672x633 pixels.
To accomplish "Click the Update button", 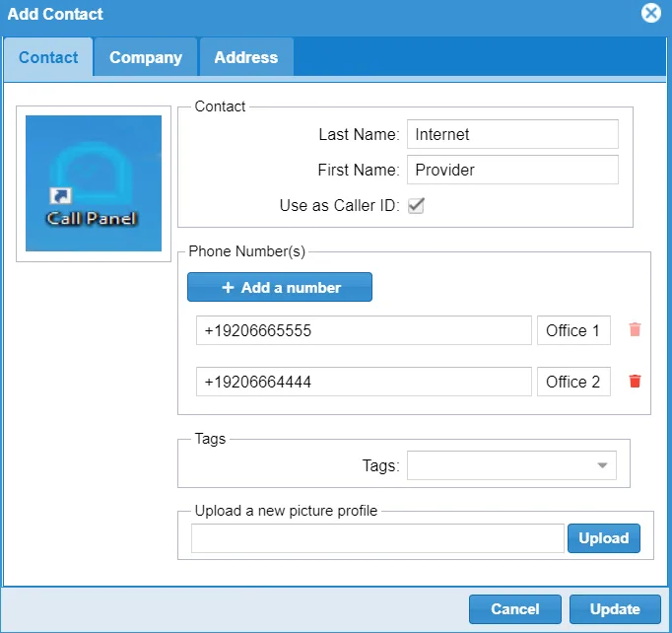I will tap(615, 609).
